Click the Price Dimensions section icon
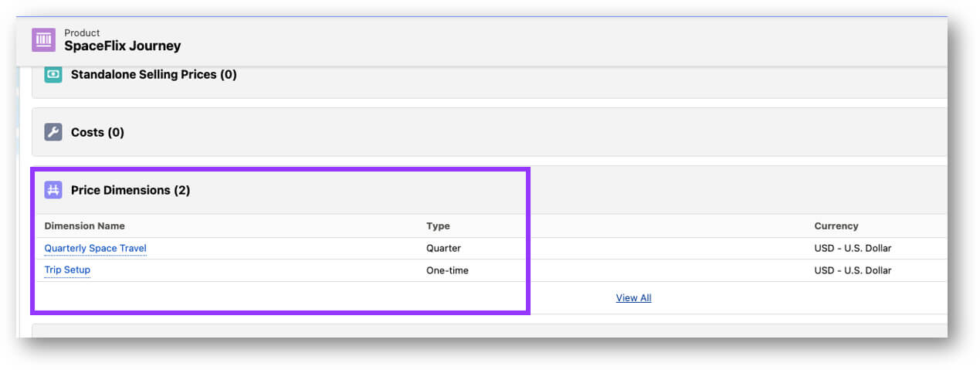 point(53,190)
